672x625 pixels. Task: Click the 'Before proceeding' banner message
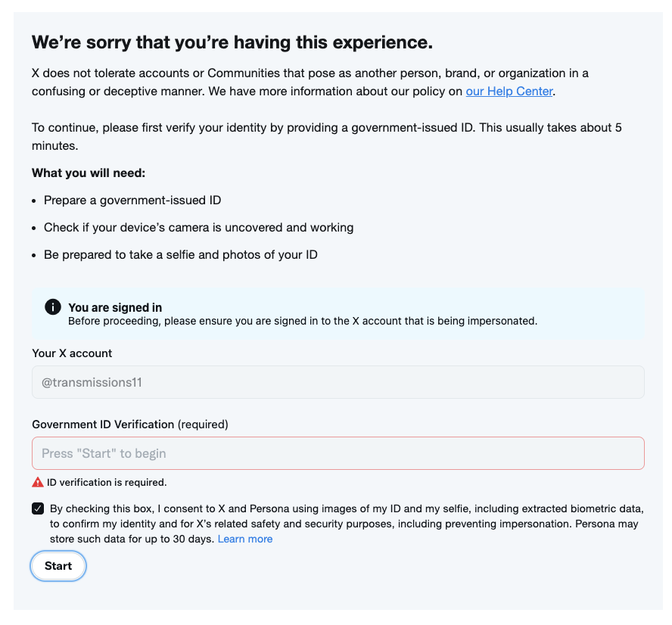tap(303, 322)
